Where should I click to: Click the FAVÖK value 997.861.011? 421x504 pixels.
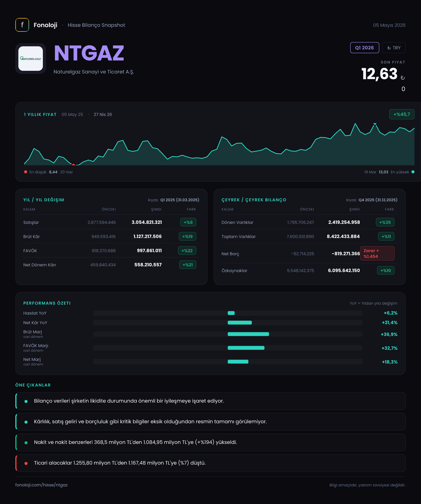point(149,250)
